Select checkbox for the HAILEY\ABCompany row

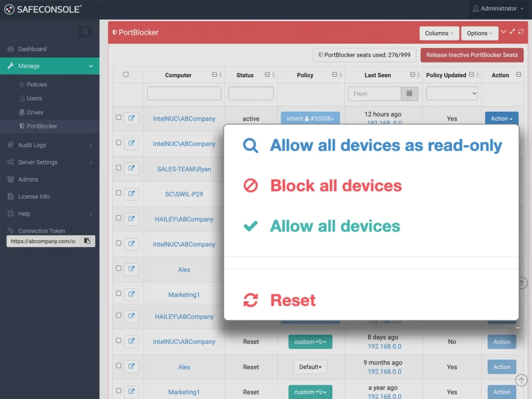pyautogui.click(x=118, y=218)
